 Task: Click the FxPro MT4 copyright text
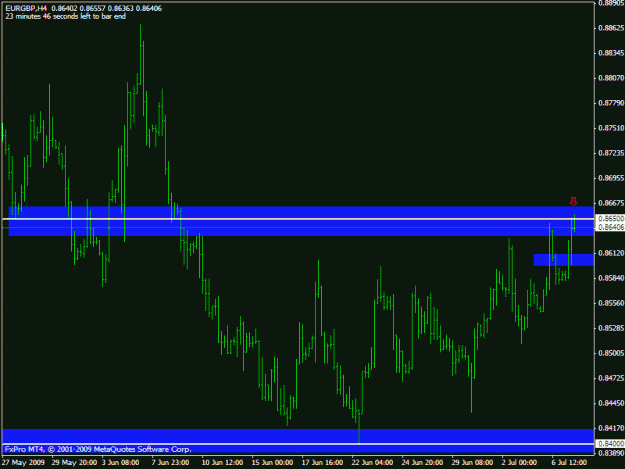click(98, 449)
